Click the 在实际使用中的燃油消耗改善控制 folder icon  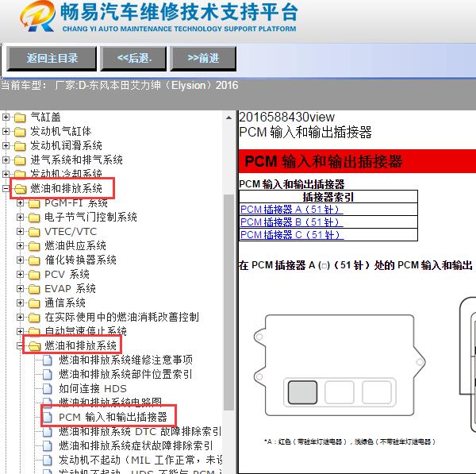34,318
